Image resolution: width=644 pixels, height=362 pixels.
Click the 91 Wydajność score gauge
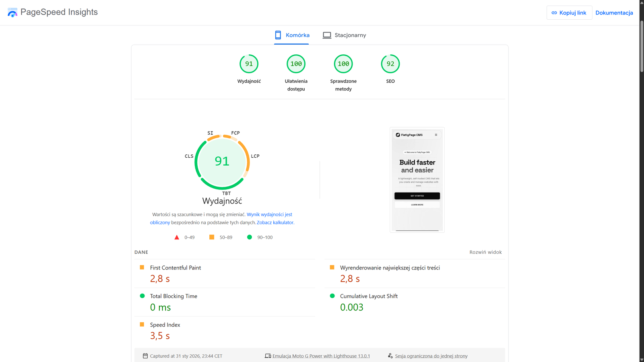(249, 64)
